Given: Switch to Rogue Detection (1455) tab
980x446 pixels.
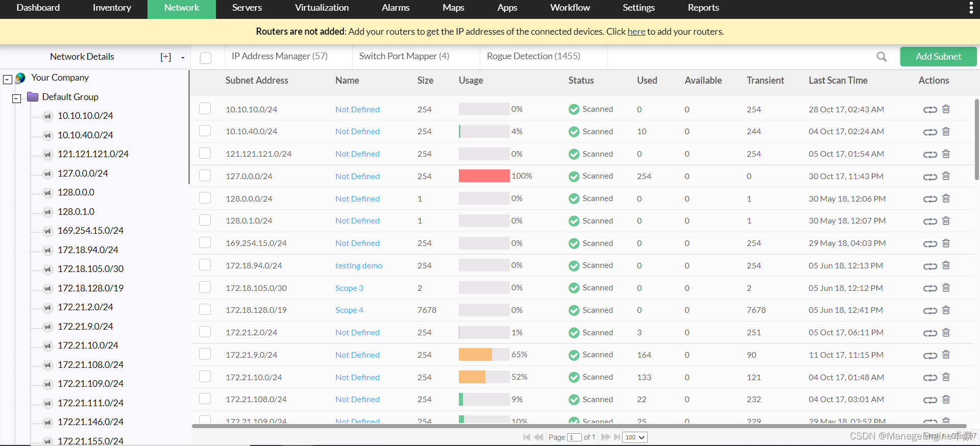Looking at the screenshot, I should 533,56.
